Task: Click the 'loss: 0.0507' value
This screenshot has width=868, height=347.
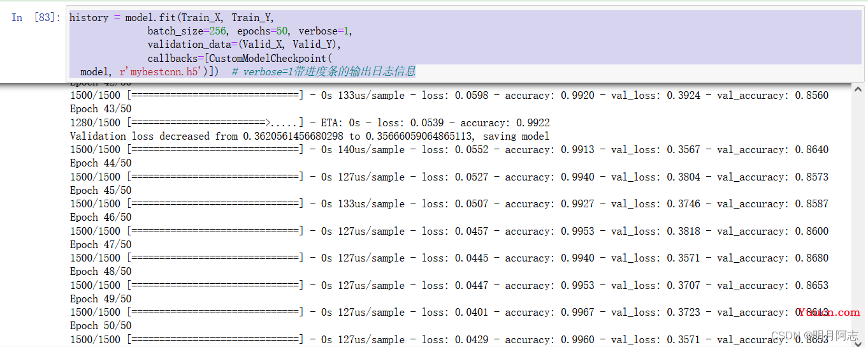Action: 455,204
